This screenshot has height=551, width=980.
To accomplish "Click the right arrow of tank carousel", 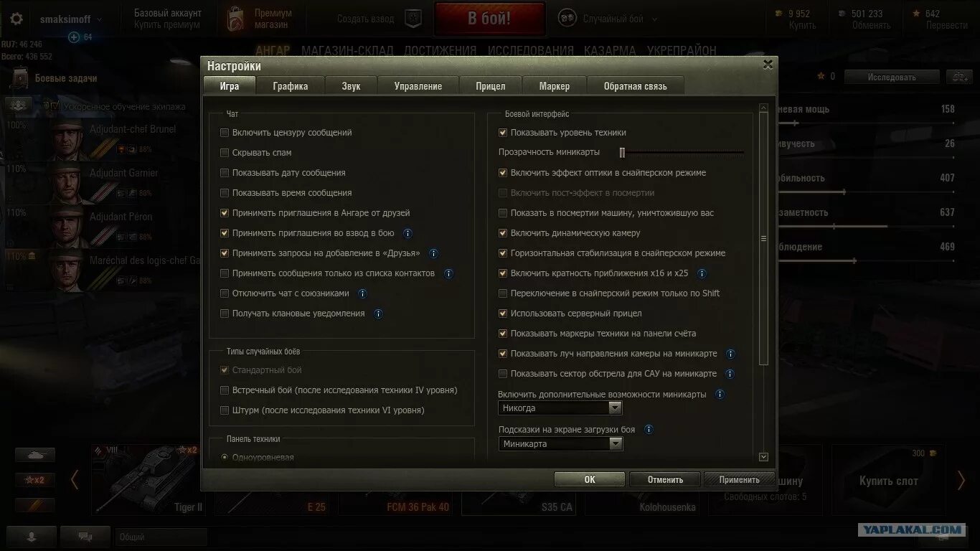I will click(961, 480).
